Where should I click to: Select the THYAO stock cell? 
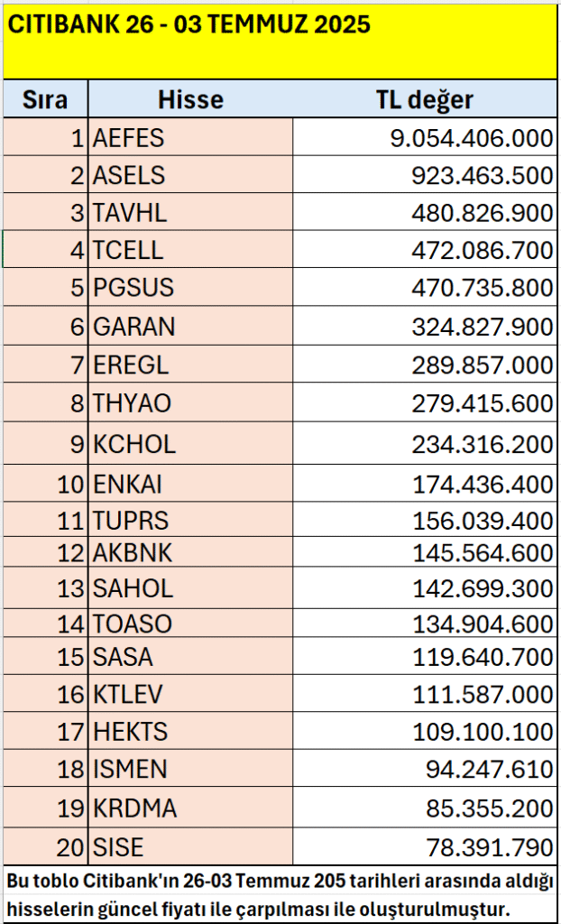click(190, 402)
